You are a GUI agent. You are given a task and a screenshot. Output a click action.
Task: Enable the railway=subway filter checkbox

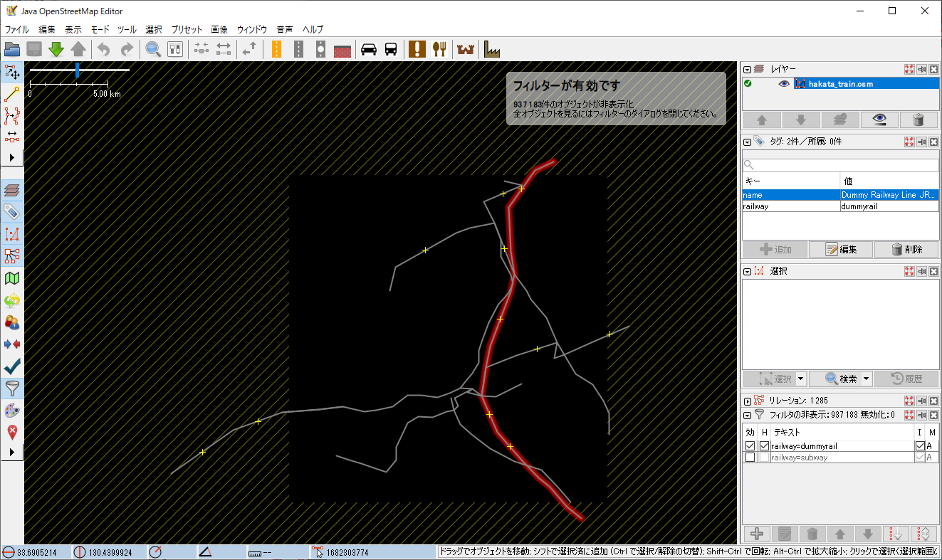click(x=750, y=458)
